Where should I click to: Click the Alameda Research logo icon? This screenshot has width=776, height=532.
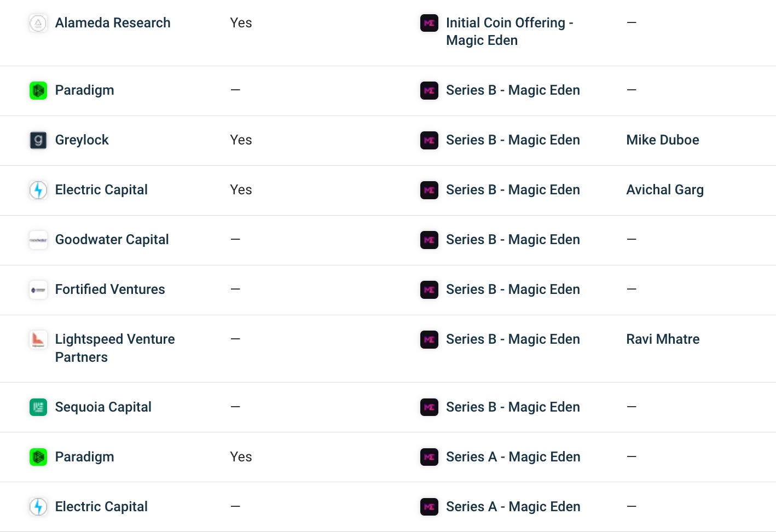tap(38, 23)
